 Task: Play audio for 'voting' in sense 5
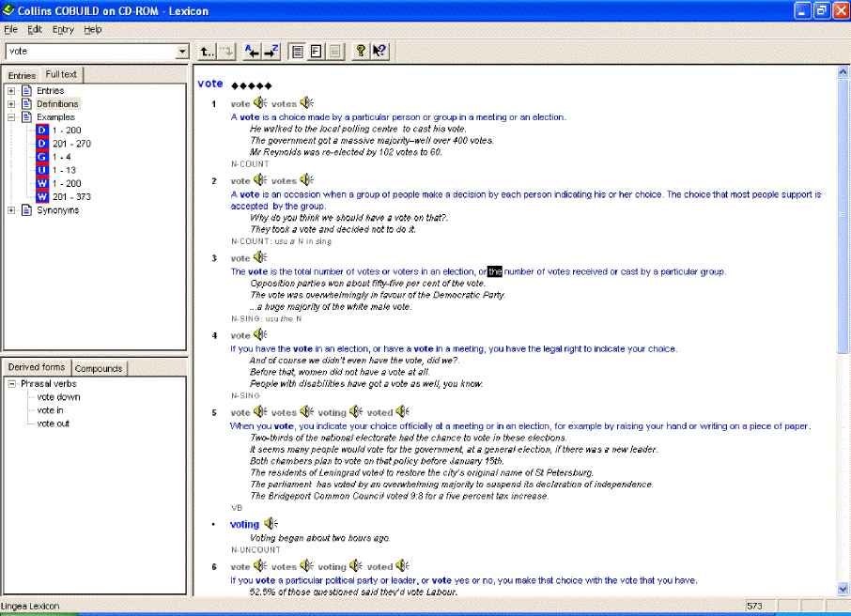pyautogui.click(x=355, y=411)
